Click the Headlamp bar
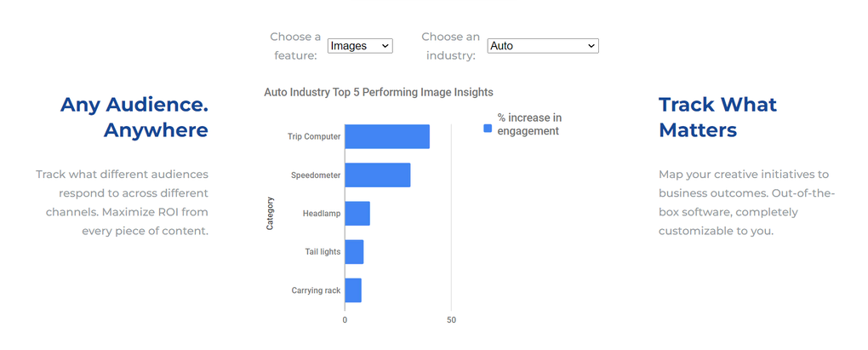This screenshot has width=868, height=350. coord(357,214)
